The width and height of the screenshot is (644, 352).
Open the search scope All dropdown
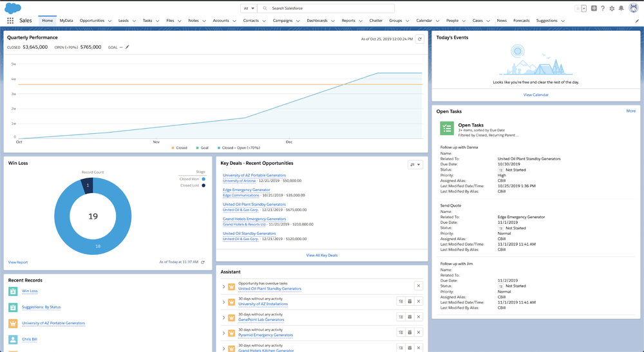(249, 8)
